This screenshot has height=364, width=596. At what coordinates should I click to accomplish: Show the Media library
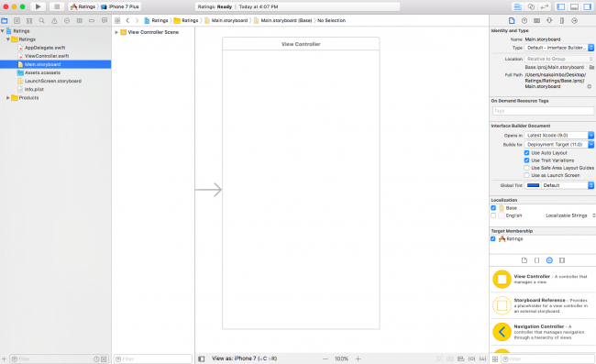(x=562, y=260)
